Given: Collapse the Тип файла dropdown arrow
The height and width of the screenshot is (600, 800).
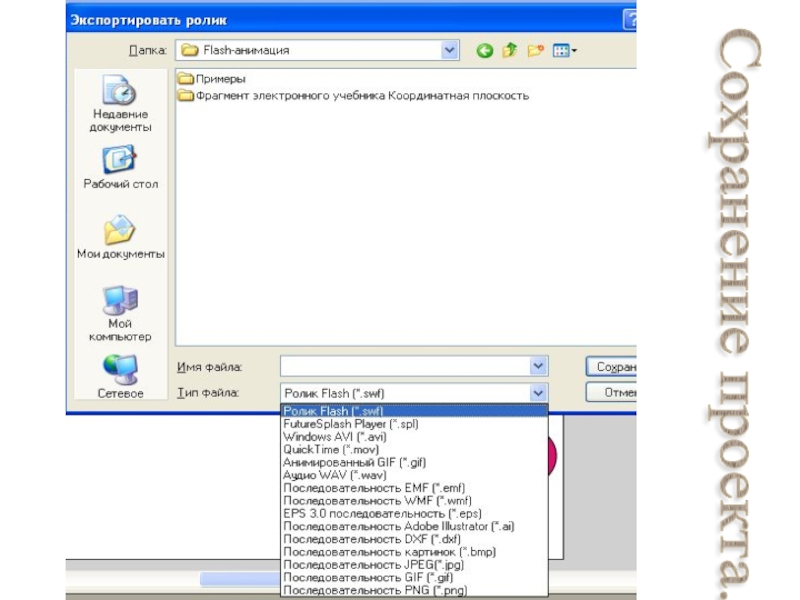Looking at the screenshot, I should click(x=538, y=393).
